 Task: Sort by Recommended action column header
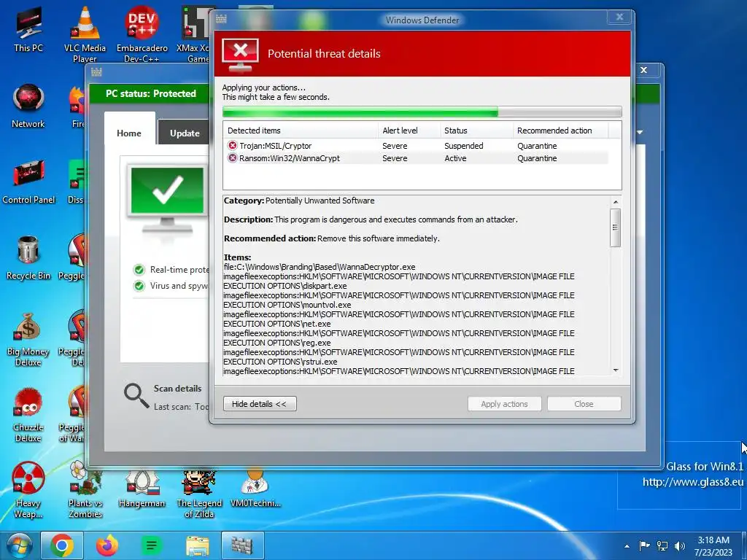[560, 131]
